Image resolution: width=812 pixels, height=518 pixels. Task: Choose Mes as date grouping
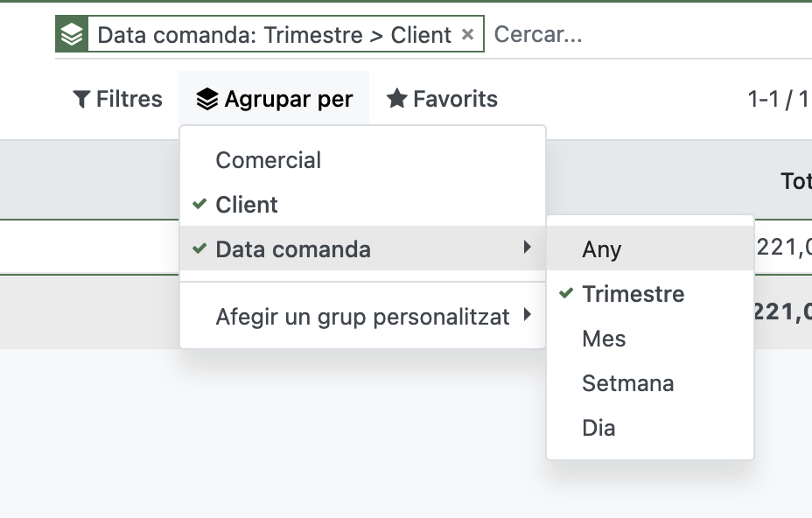[604, 339]
